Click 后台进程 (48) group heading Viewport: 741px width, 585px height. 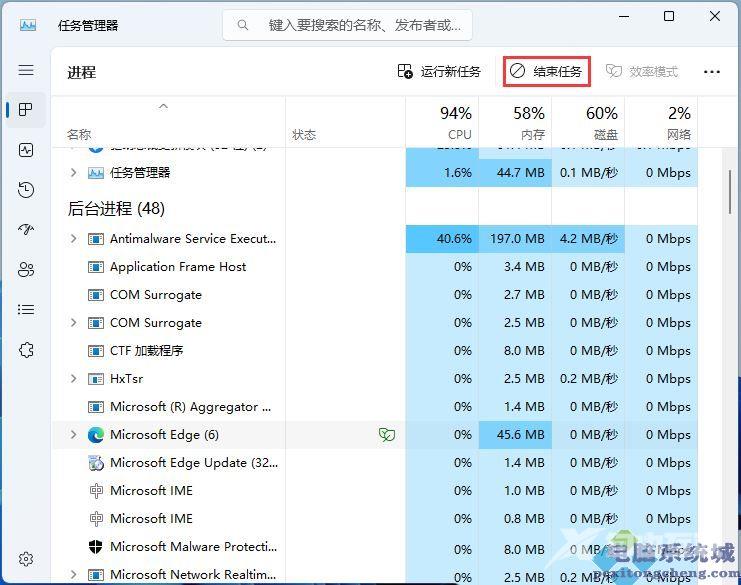tap(116, 208)
